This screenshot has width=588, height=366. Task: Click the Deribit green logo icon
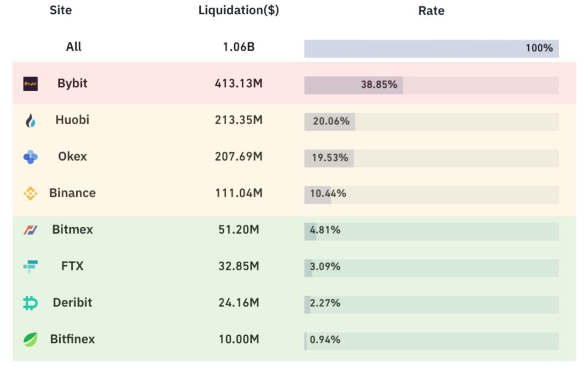coord(30,303)
